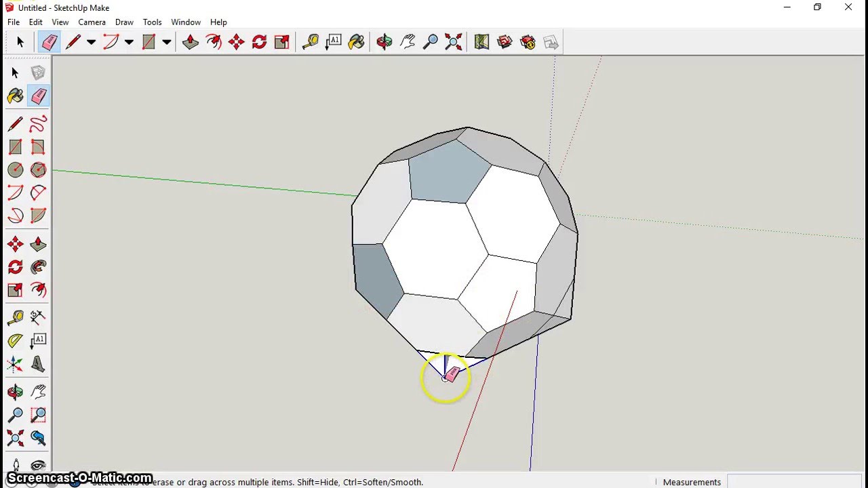868x488 pixels.
Task: Open the Draw menu
Action: coord(124,22)
